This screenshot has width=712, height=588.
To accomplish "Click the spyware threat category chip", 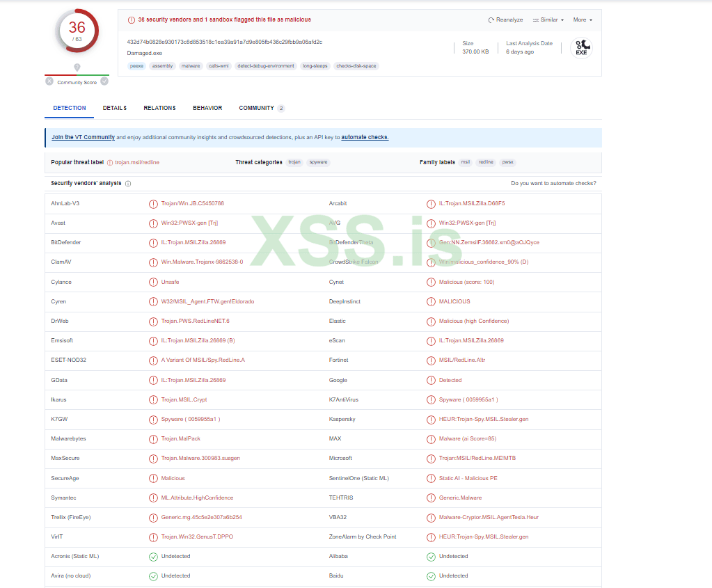I will (x=318, y=162).
